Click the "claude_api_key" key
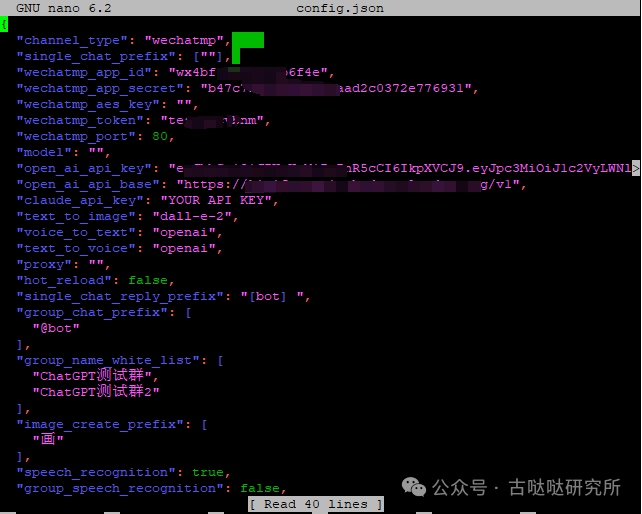The width and height of the screenshot is (642, 514). coord(80,200)
